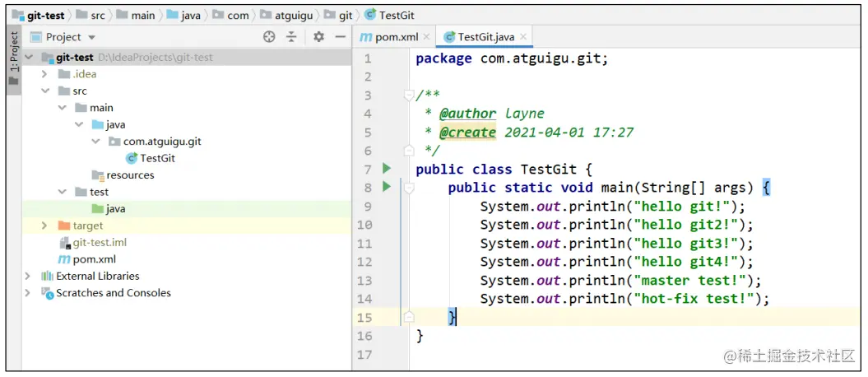Close the TestGit.java editor tab
The image size is (868, 377).
[x=523, y=37]
